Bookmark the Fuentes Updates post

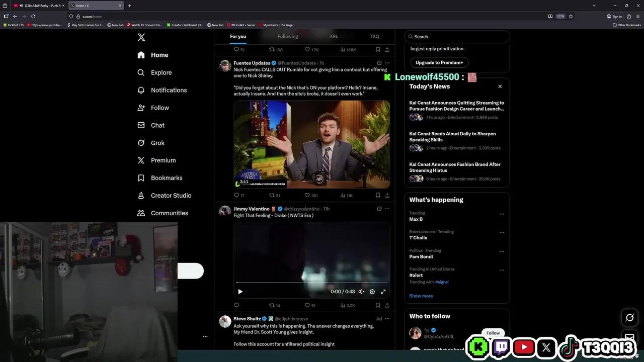click(x=377, y=196)
